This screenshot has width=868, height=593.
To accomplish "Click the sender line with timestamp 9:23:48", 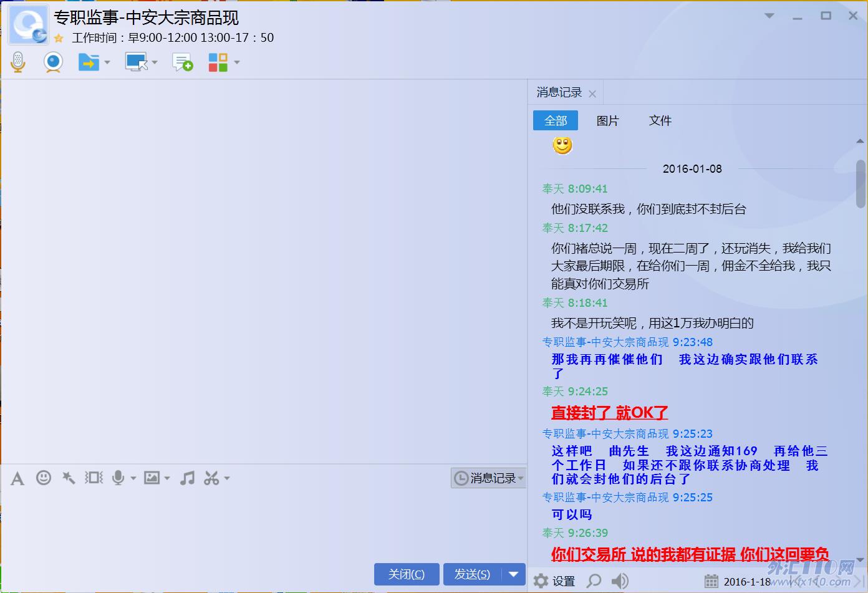I will click(x=627, y=342).
